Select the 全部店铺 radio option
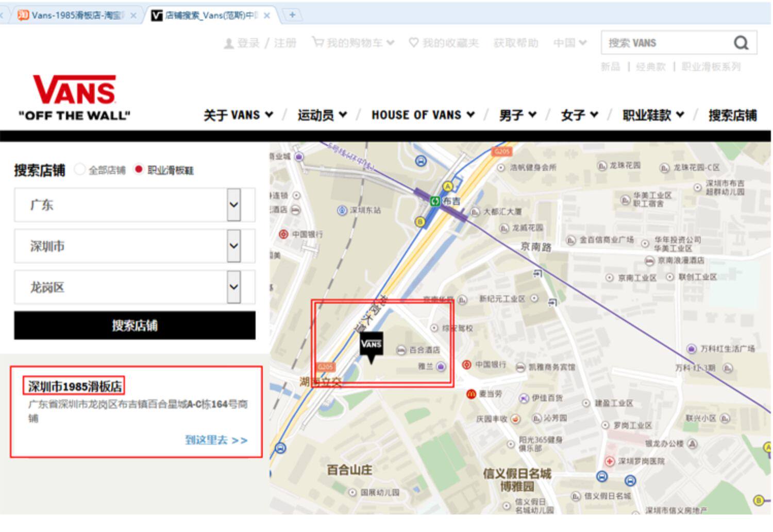The width and height of the screenshot is (773, 532). click(x=80, y=169)
